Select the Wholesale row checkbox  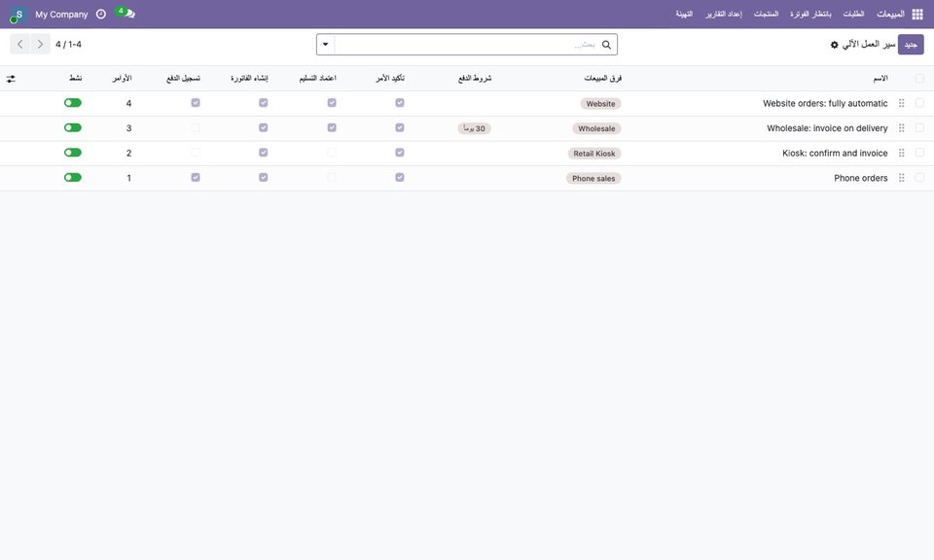click(x=919, y=128)
